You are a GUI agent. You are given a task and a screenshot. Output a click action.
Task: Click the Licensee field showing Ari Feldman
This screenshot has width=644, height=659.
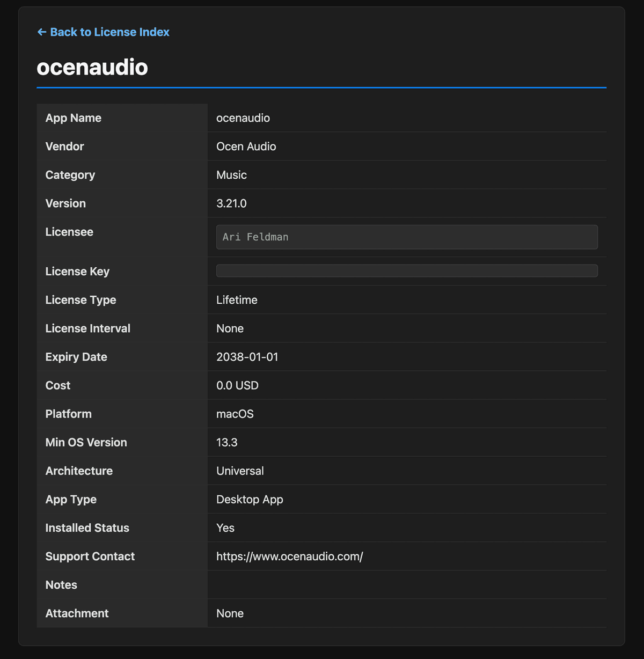point(407,237)
